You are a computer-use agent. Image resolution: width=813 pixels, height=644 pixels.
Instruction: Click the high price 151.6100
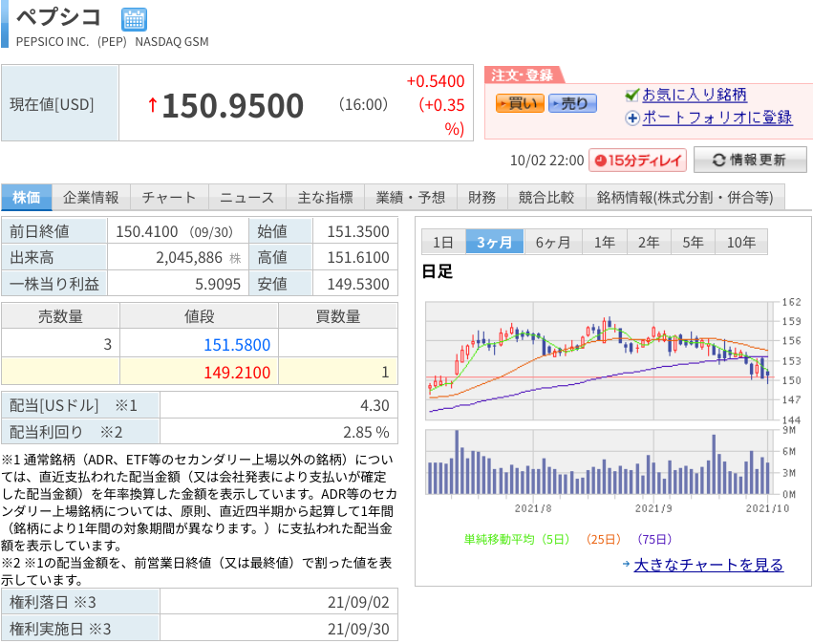(357, 258)
